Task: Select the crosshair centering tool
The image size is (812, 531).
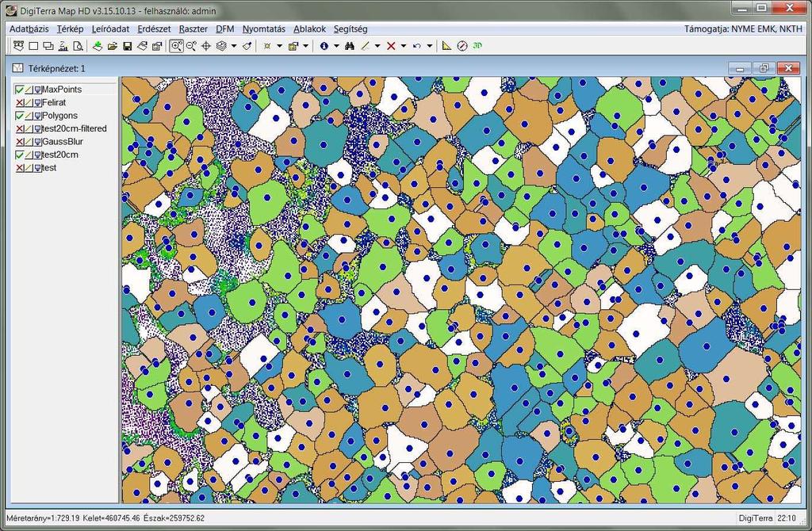Action: coord(205,46)
